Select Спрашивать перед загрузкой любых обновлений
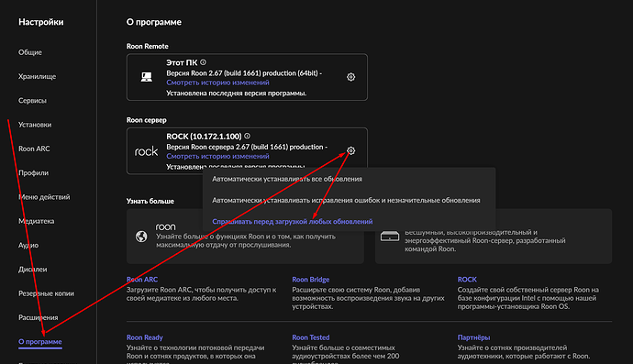The width and height of the screenshot is (633, 364). [x=293, y=222]
